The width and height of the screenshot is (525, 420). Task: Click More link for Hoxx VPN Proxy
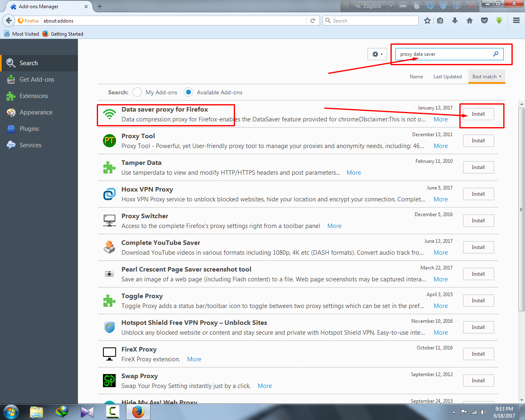[x=441, y=199]
